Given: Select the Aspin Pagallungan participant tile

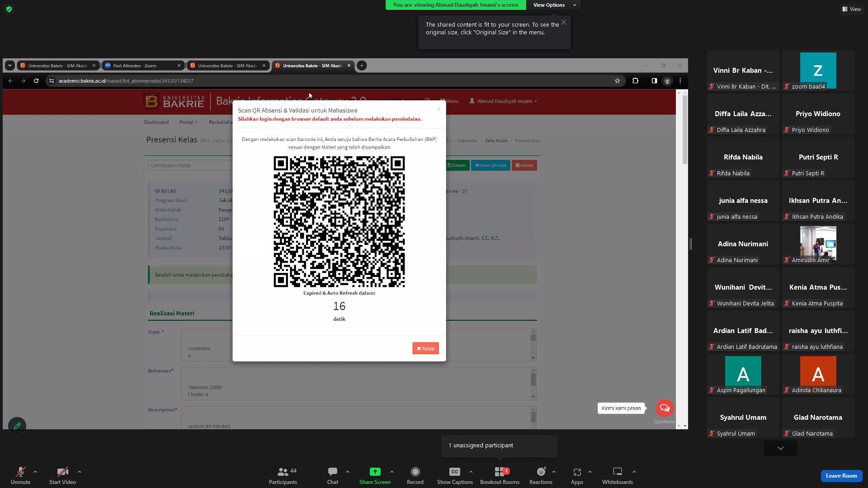Looking at the screenshot, I should click(743, 374).
